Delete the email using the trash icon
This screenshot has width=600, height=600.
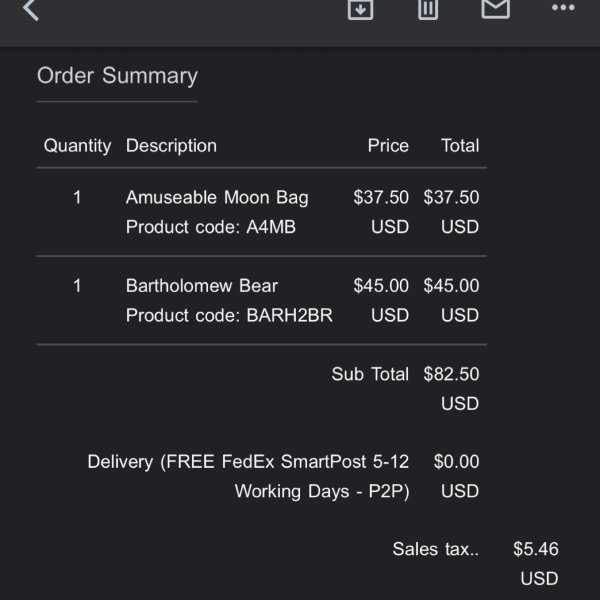[428, 8]
